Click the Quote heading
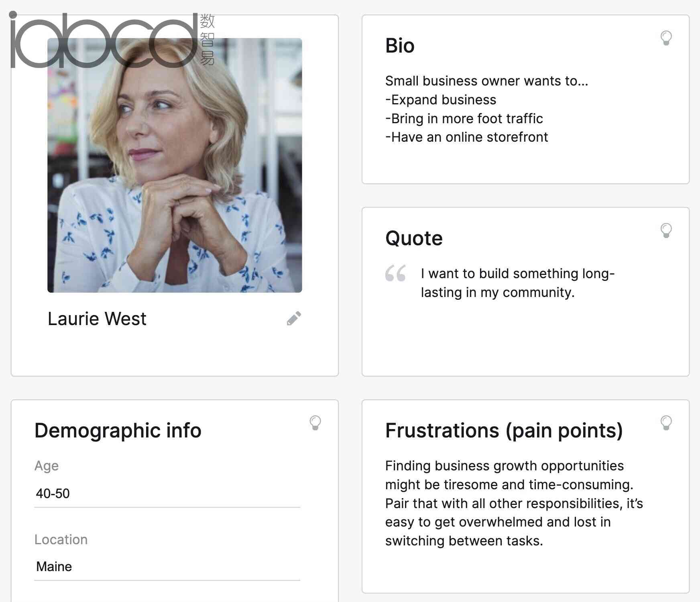The height and width of the screenshot is (602, 700). point(414,238)
